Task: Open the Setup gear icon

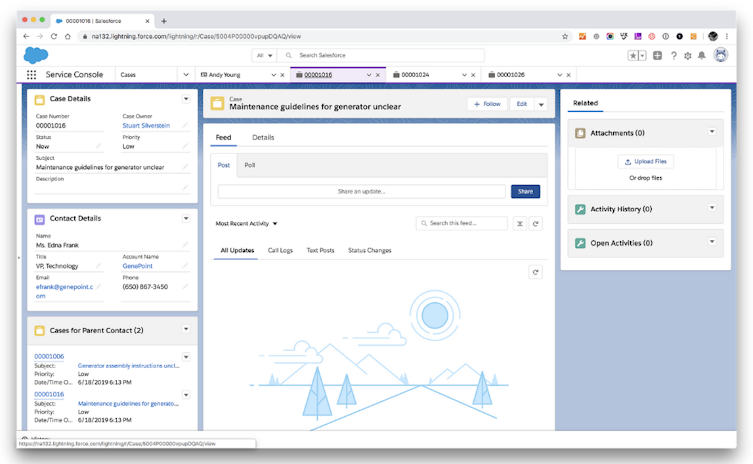Action: [688, 56]
